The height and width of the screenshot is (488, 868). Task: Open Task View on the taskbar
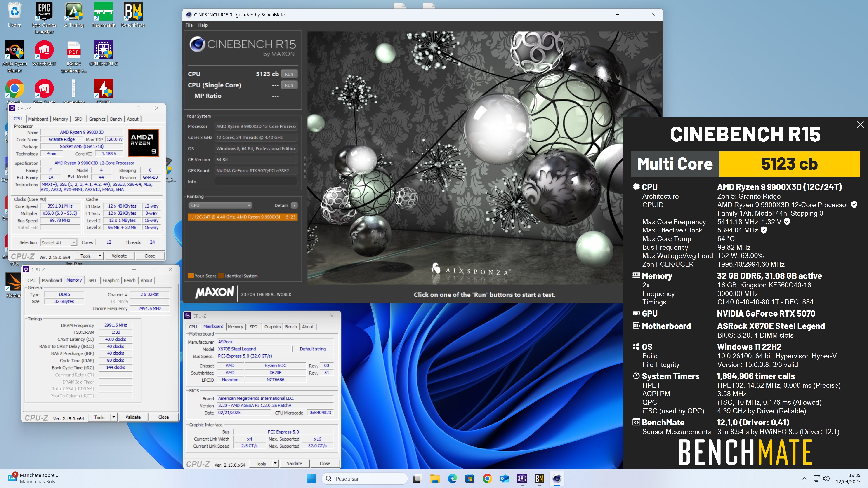[x=417, y=479]
